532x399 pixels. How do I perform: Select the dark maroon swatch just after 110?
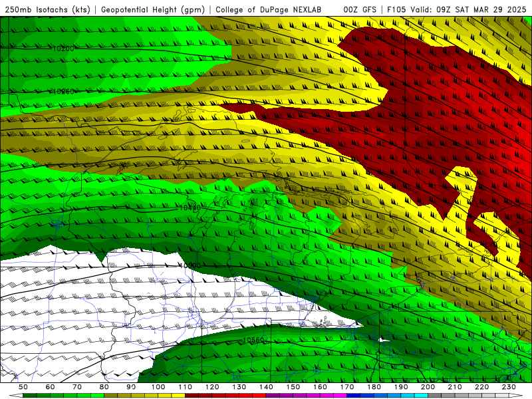(192, 396)
